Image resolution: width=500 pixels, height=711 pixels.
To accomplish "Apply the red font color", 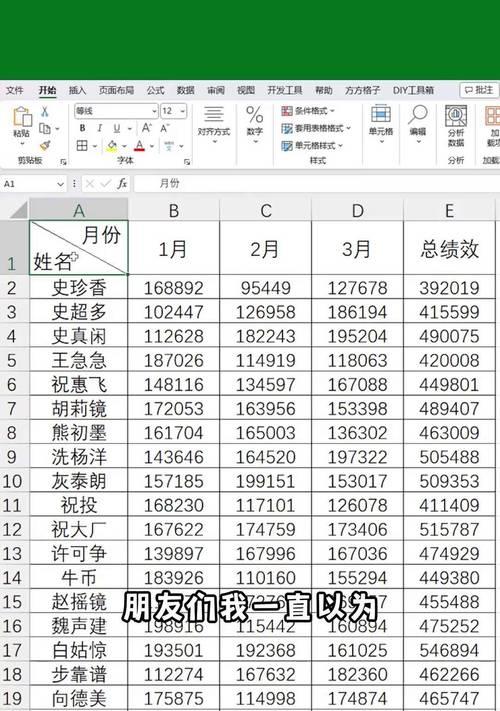I will point(140,146).
